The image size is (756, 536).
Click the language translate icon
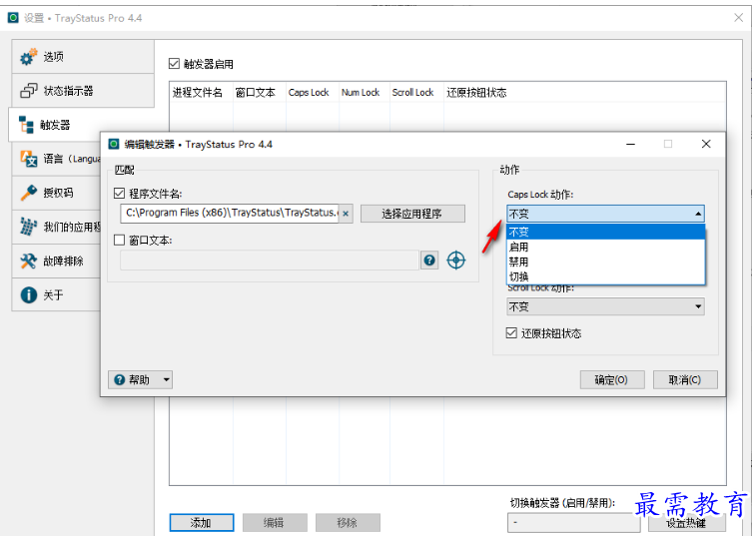pyautogui.click(x=28, y=159)
